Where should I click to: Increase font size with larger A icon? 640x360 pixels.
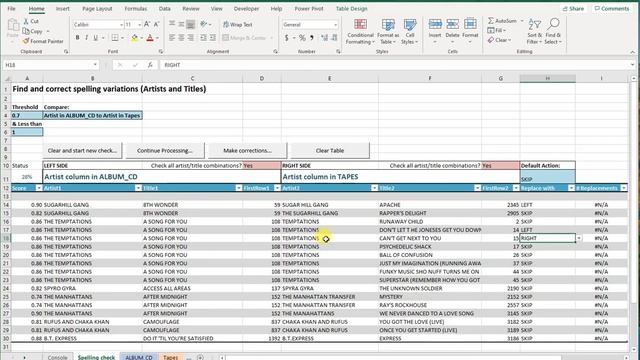coord(147,24)
